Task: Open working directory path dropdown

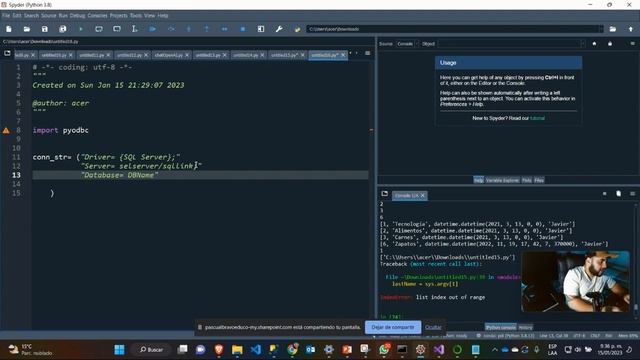Action: 600,29
